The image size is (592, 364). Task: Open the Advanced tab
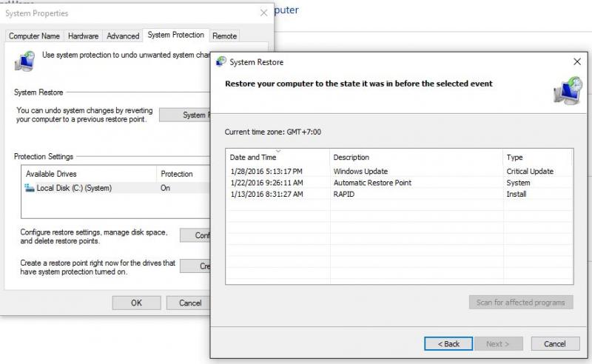123,36
